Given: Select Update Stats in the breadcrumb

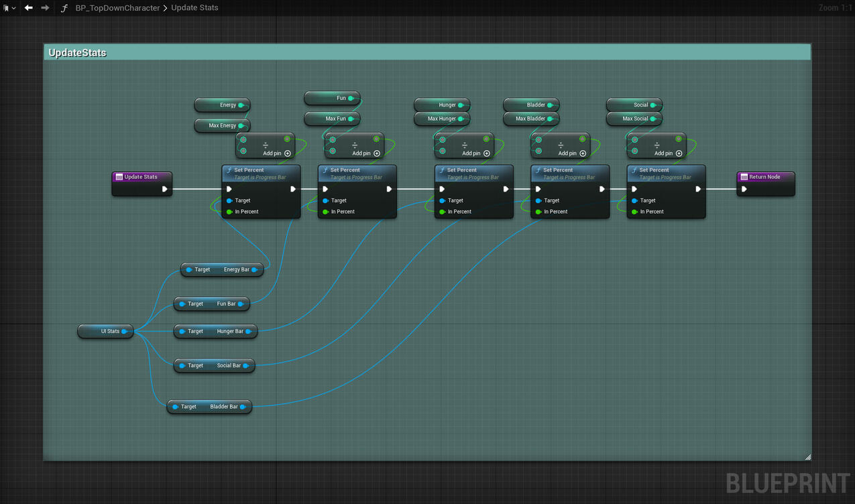Looking at the screenshot, I should (194, 8).
